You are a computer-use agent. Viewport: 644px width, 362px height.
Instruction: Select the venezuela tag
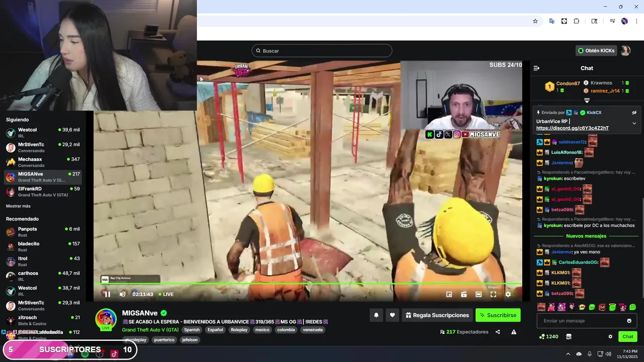coord(312,330)
